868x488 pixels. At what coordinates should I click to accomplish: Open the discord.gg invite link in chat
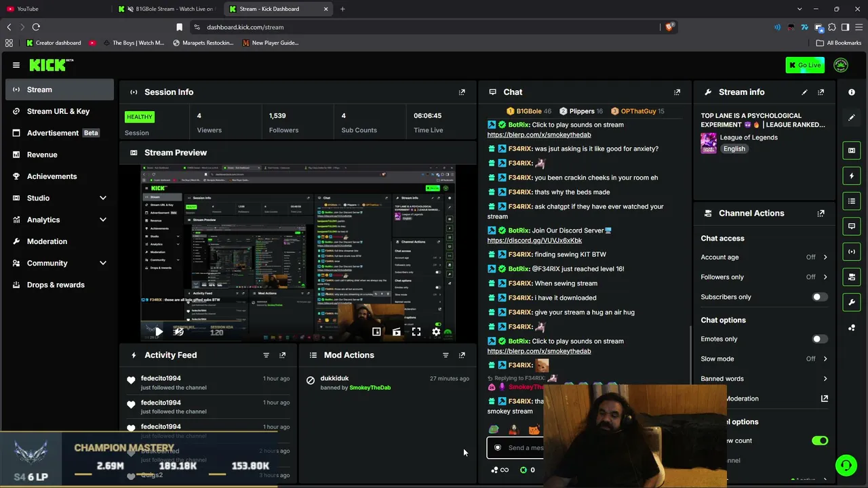coord(534,241)
